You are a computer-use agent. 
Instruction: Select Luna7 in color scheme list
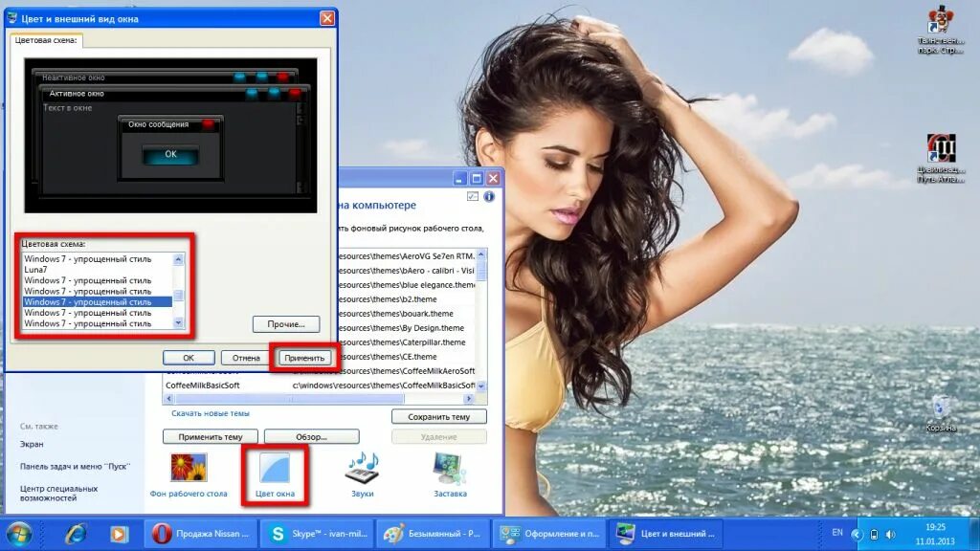[97, 269]
